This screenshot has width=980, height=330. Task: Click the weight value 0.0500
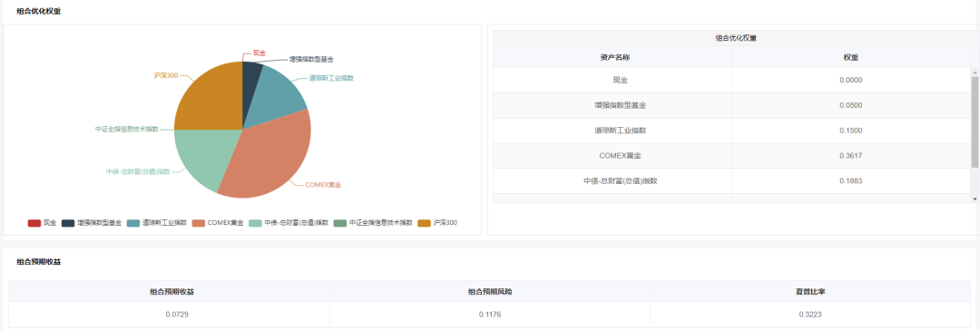coord(851,106)
